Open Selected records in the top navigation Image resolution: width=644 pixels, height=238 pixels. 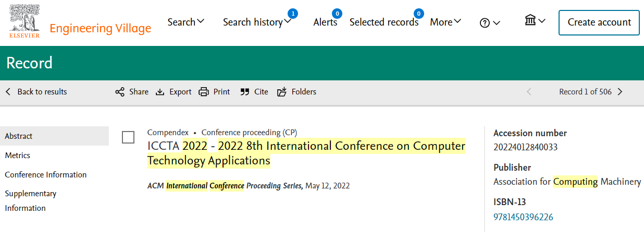click(384, 22)
